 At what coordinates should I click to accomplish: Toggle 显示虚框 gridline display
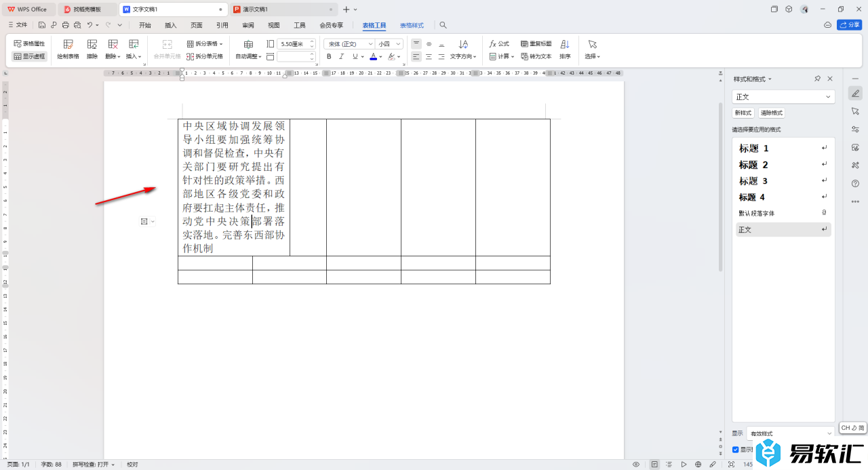(29, 57)
